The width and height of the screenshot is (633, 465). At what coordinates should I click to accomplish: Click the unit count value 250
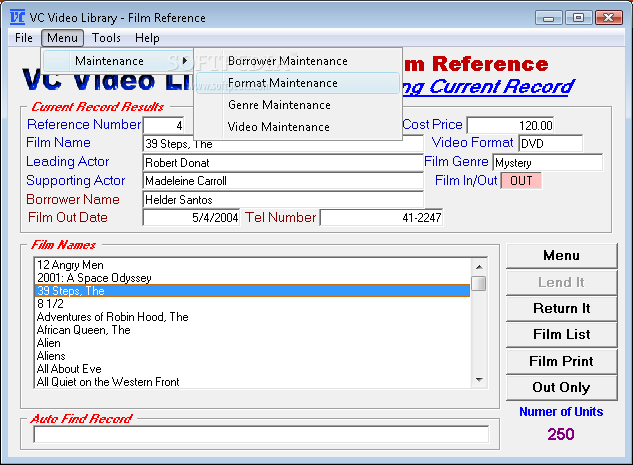(x=561, y=434)
